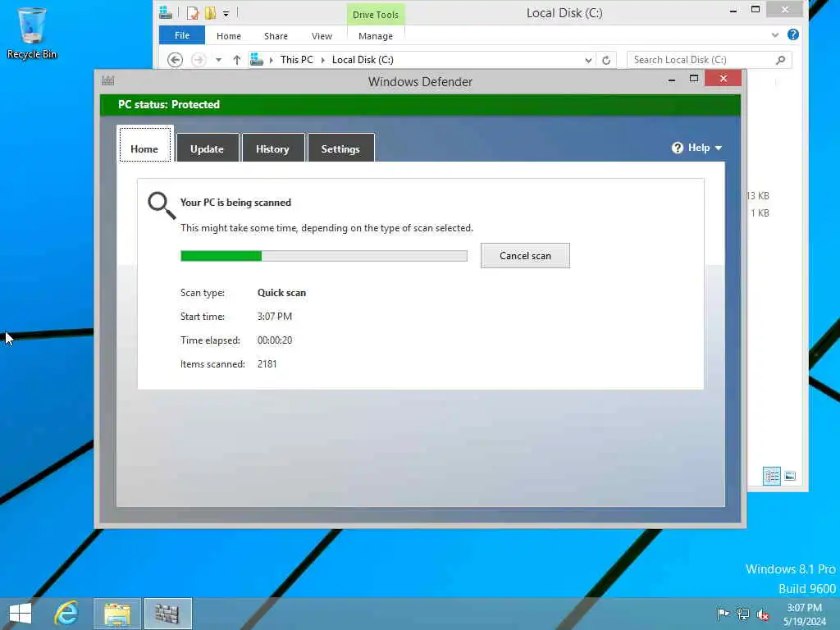840x630 pixels.
Task: Expand the This PC breadcrumb arrow
Action: [323, 60]
